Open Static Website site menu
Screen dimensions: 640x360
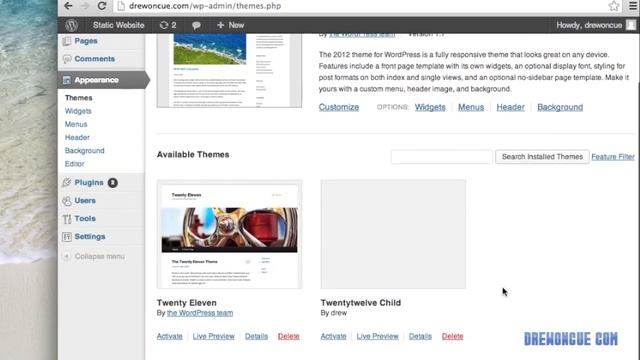coord(118,25)
